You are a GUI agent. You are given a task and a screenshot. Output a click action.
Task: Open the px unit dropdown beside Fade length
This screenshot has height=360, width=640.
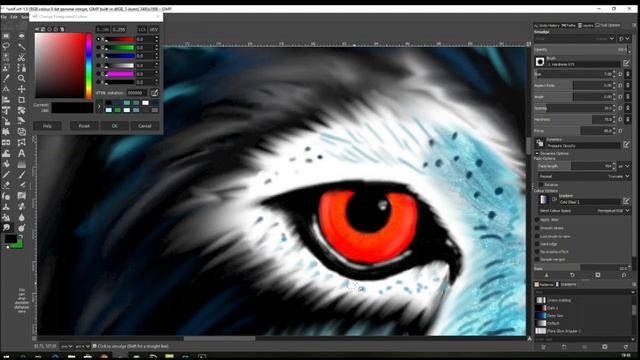(x=624, y=166)
